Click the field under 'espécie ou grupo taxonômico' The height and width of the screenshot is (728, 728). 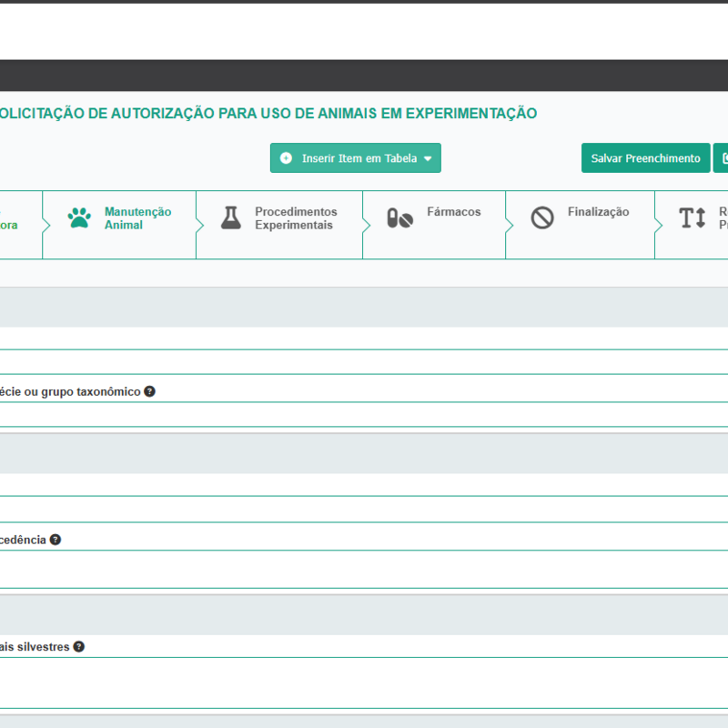coord(364,414)
